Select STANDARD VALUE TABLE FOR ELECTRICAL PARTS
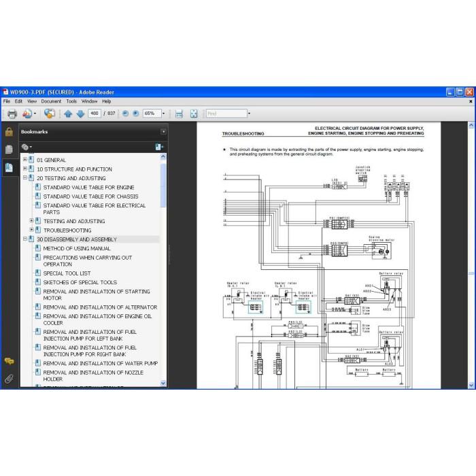This screenshot has height=476, width=476. [95, 209]
